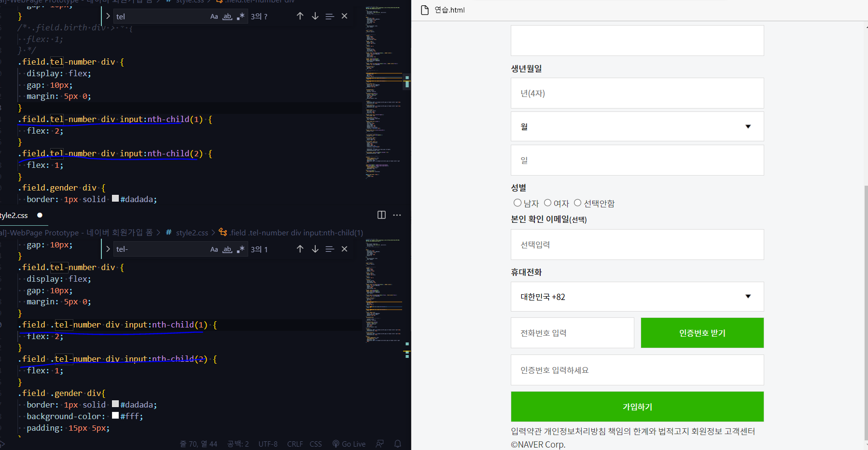
Task: Click the file icon on 연습.html tab
Action: pos(425,10)
